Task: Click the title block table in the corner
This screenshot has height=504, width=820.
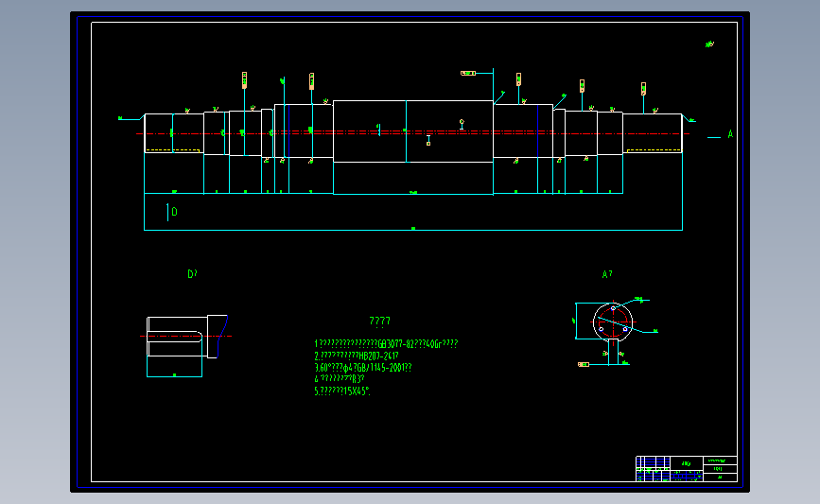Action: pyautogui.click(x=686, y=469)
